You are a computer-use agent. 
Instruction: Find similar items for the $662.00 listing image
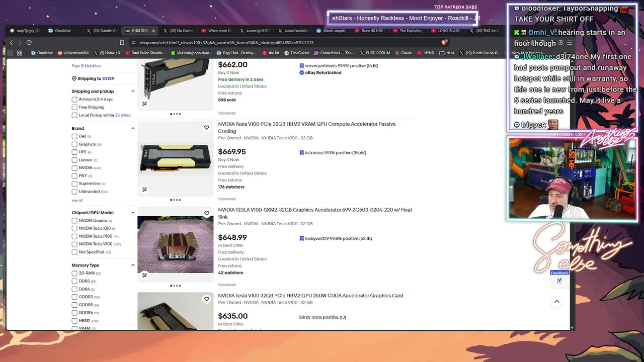[144, 104]
